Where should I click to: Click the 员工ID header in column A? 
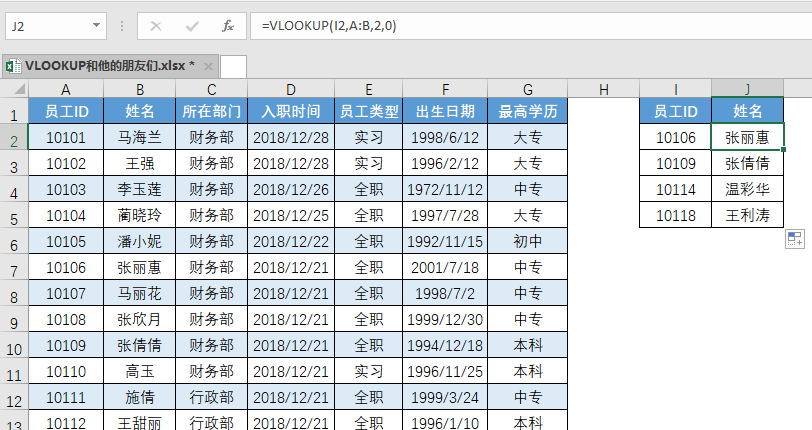[66, 111]
